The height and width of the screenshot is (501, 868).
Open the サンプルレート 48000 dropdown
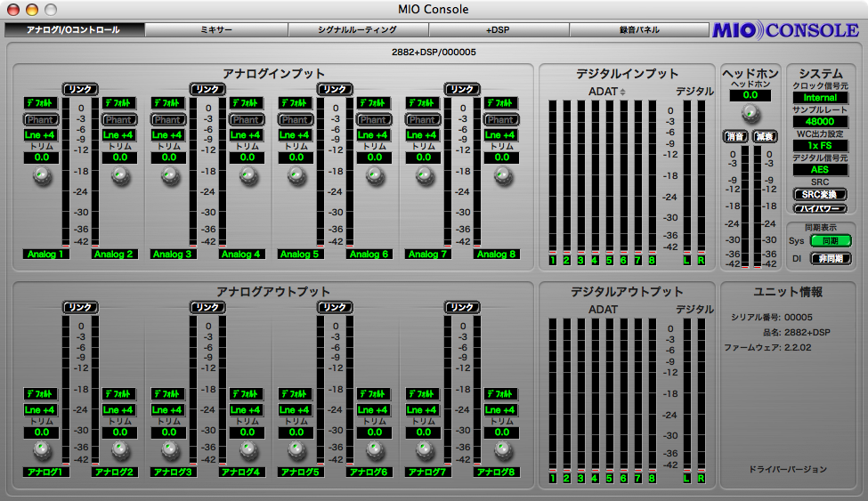pyautogui.click(x=820, y=121)
